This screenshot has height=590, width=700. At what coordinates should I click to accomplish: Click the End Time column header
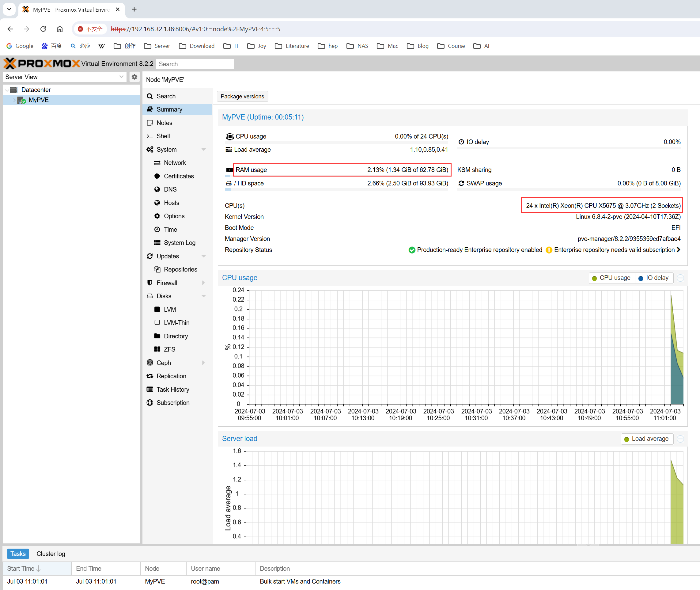[x=106, y=569]
